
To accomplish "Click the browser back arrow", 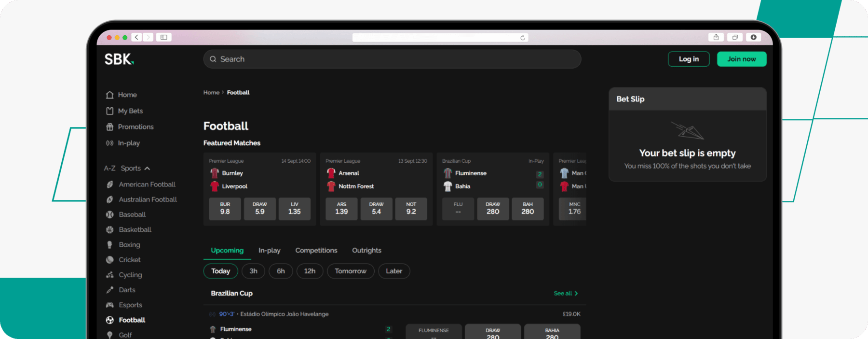I will 136,37.
